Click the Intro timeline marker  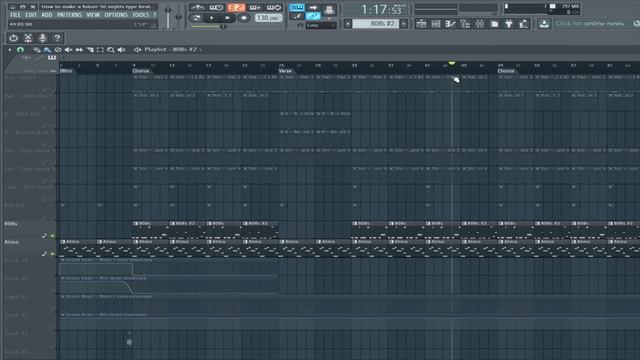(66, 71)
